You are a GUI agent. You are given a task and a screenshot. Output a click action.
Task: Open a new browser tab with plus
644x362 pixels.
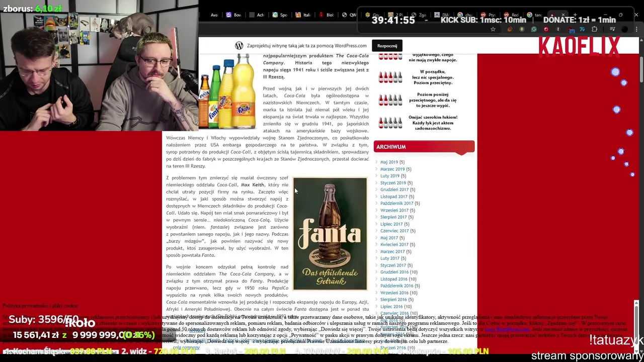(575, 15)
